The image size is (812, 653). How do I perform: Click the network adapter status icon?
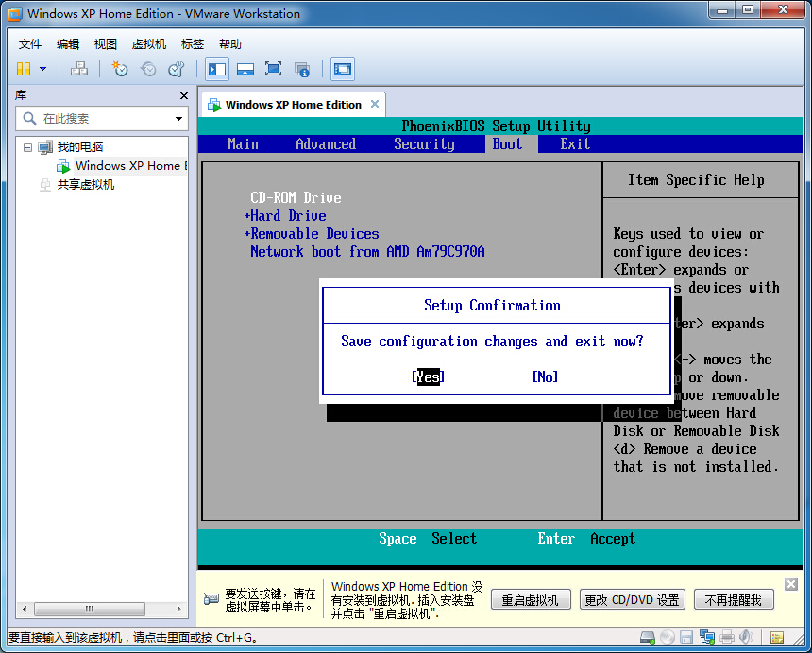pyautogui.click(x=706, y=638)
